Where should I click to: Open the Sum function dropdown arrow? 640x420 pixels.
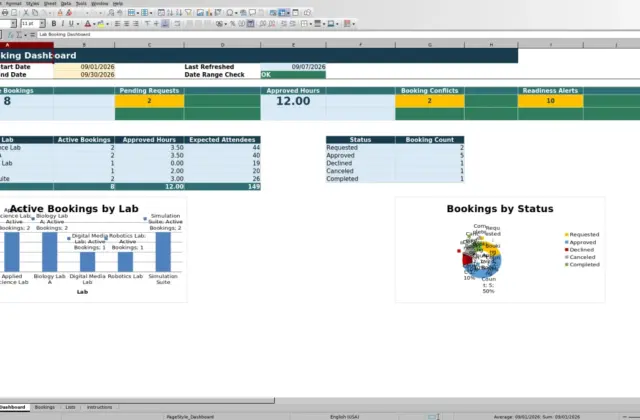pos(25,35)
